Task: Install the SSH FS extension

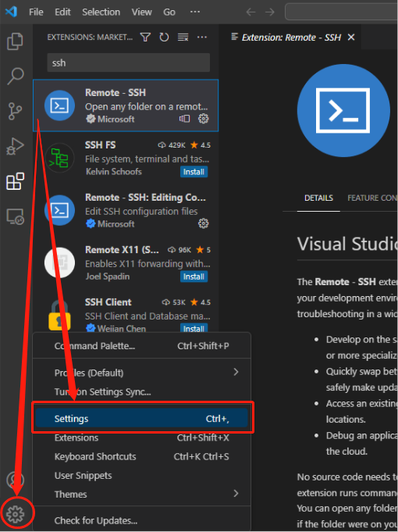Action: 194,172
